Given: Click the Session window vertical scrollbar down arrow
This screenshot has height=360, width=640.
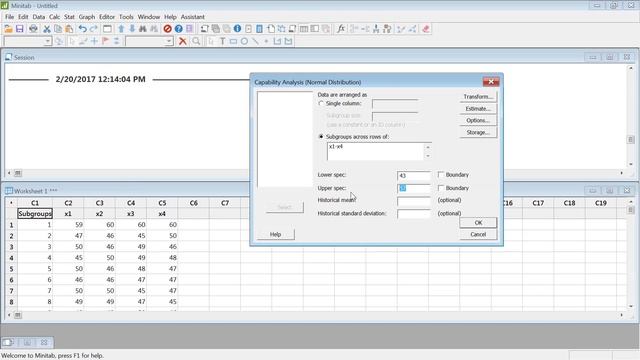Looking at the screenshot, I should (631, 164).
